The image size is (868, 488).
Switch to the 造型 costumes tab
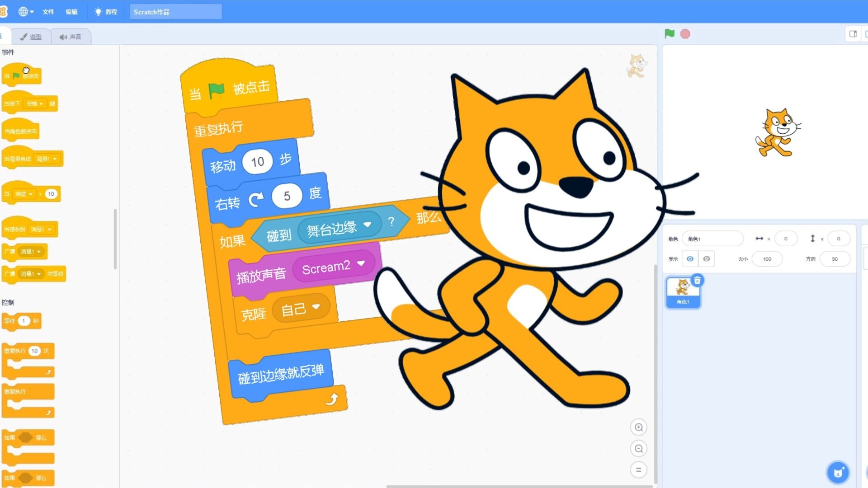point(31,37)
